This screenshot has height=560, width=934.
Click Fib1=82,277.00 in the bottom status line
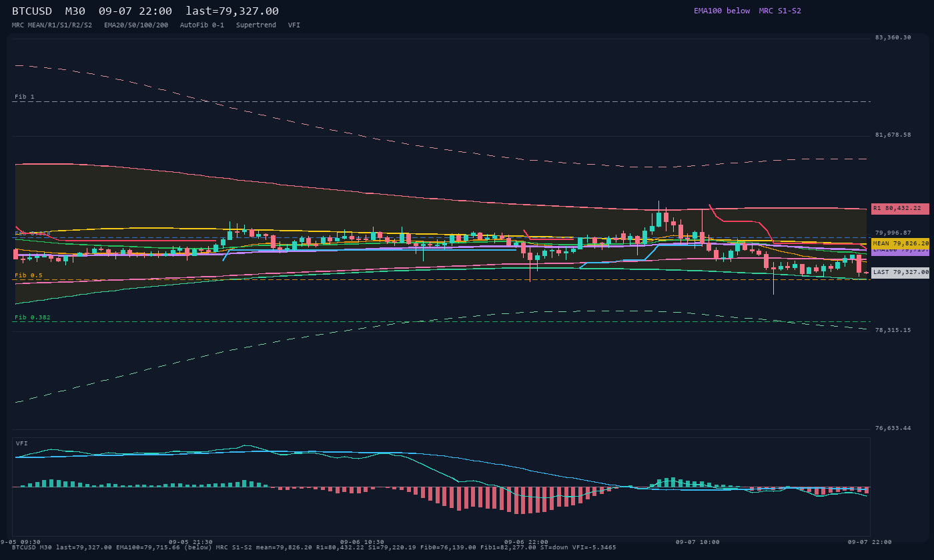pos(508,547)
